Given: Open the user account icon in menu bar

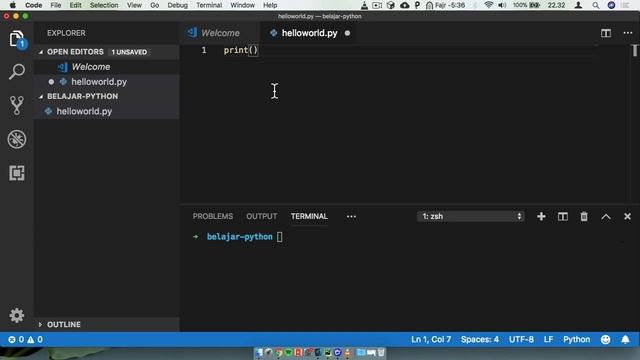Looking at the screenshot, I should pyautogui.click(x=578, y=5).
